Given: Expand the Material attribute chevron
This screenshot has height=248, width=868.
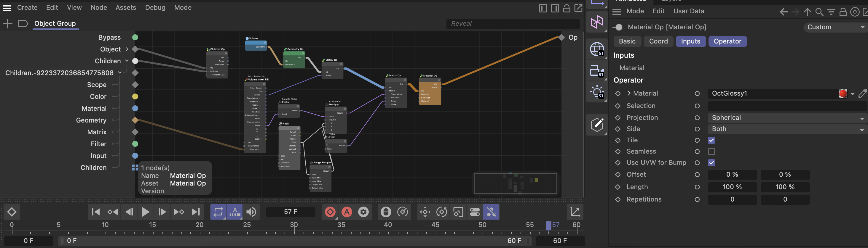Looking at the screenshot, I should tap(629, 94).
